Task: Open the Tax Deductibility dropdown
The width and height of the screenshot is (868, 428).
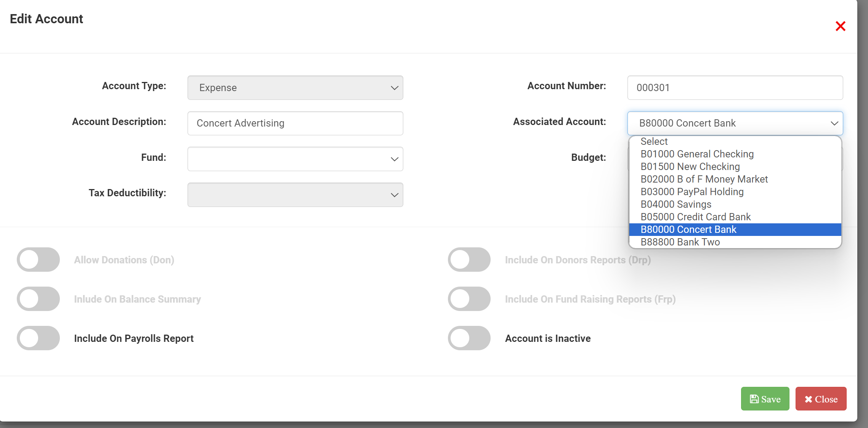Action: pyautogui.click(x=295, y=195)
